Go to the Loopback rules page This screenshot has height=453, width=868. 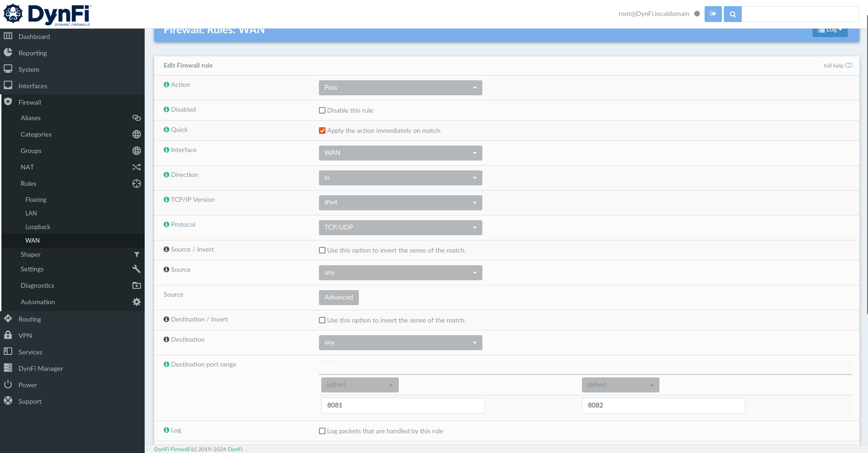38,227
